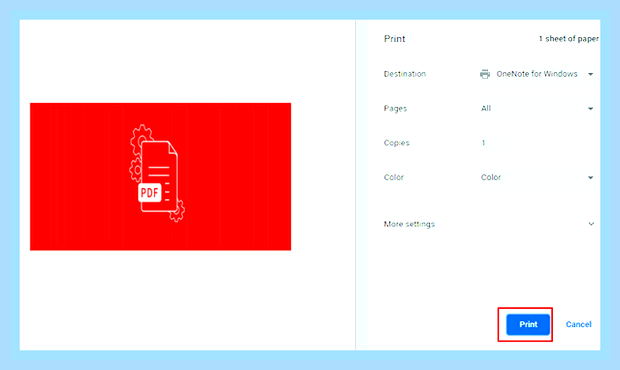Open the Pages dropdown set to All

[x=537, y=108]
